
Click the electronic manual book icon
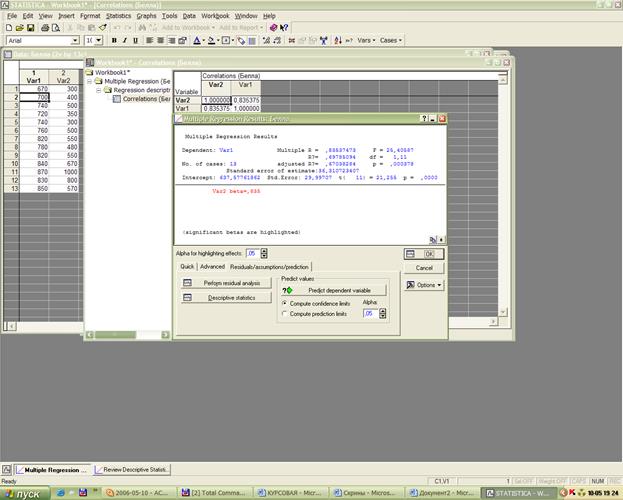(x=273, y=27)
